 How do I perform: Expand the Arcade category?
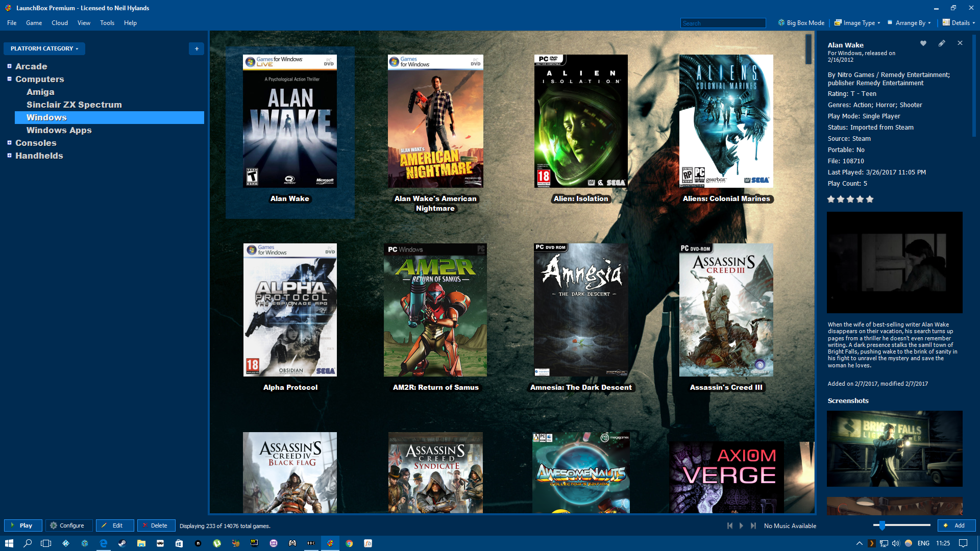[9, 66]
